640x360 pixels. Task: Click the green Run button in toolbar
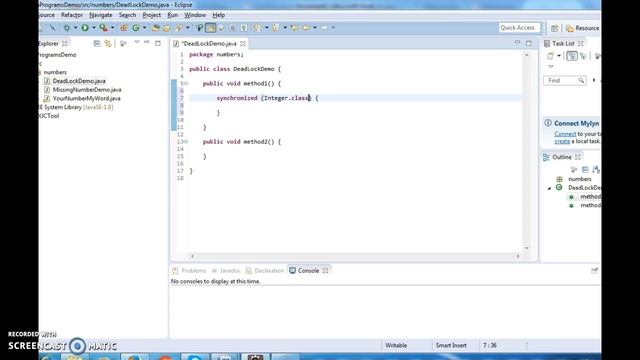click(x=85, y=28)
